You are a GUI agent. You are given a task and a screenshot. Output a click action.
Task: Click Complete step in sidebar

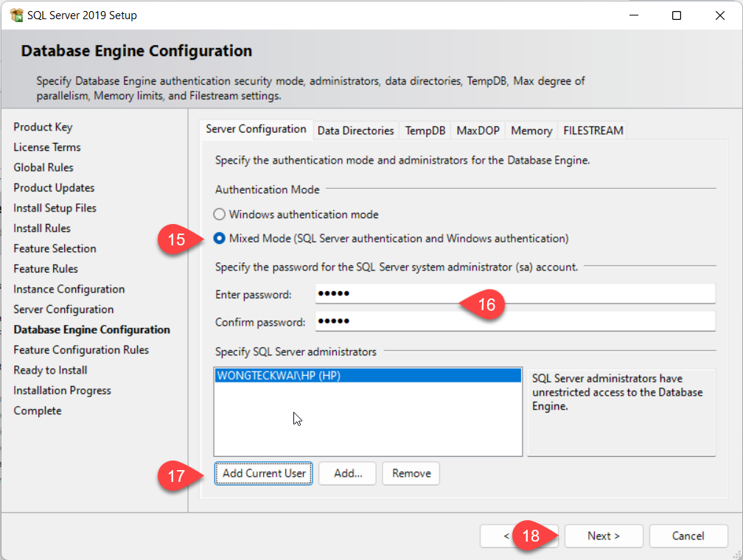coord(38,410)
